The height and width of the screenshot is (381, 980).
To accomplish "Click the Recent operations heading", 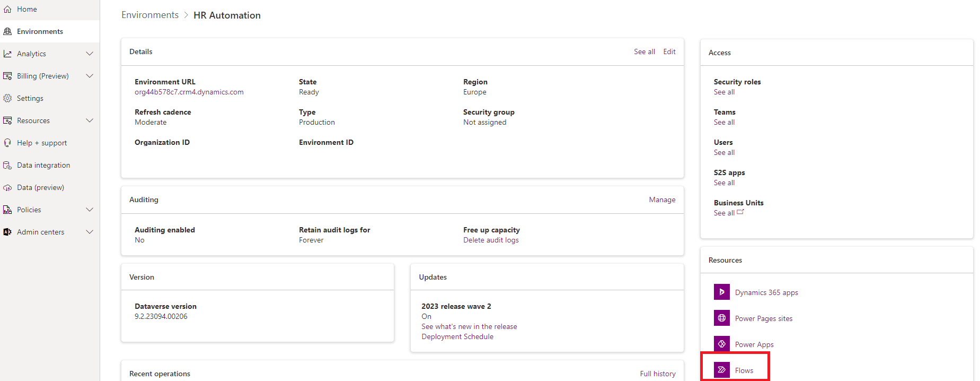I will pyautogui.click(x=160, y=374).
